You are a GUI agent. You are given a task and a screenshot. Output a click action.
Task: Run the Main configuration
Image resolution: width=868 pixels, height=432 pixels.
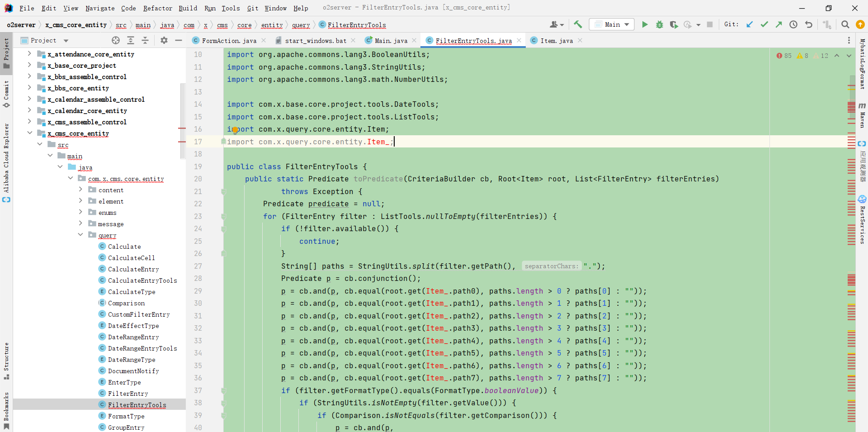pyautogui.click(x=645, y=24)
